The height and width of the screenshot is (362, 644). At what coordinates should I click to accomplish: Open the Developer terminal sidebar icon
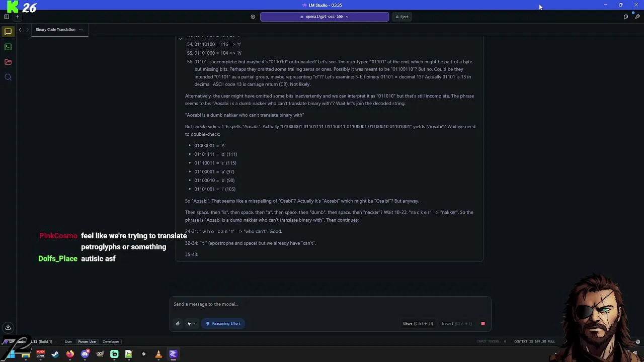point(8,47)
